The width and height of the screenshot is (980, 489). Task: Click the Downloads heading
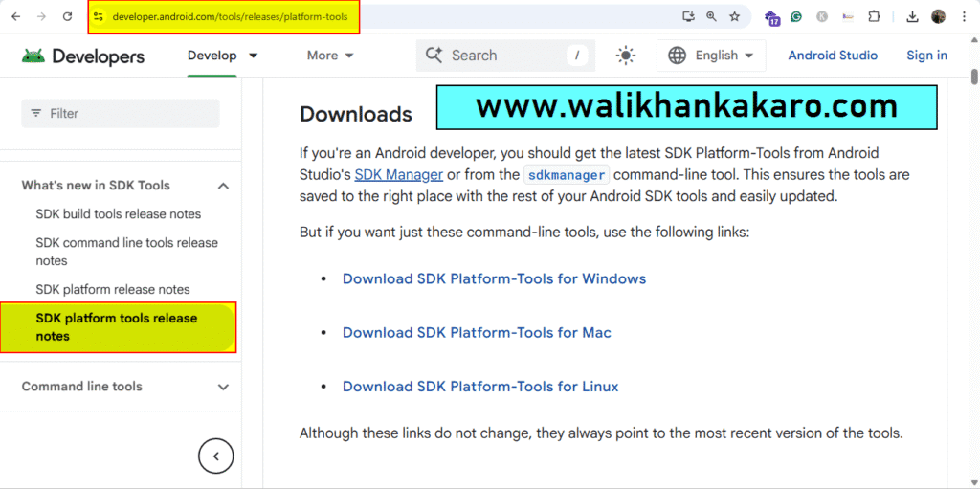click(x=356, y=115)
